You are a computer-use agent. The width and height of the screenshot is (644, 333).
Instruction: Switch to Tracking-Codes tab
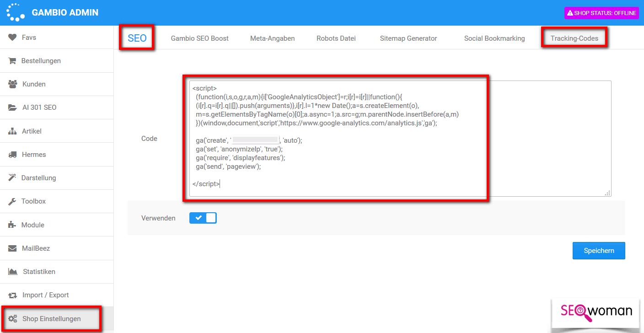(x=574, y=38)
